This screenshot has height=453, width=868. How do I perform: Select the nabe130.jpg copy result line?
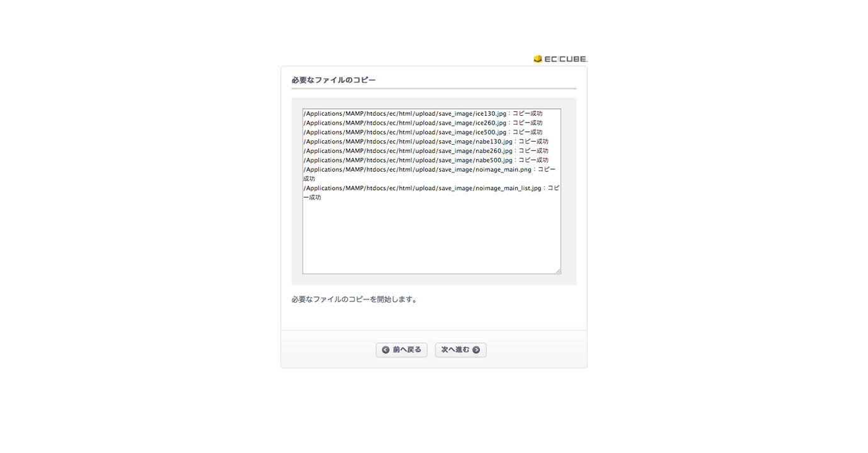[x=426, y=142]
